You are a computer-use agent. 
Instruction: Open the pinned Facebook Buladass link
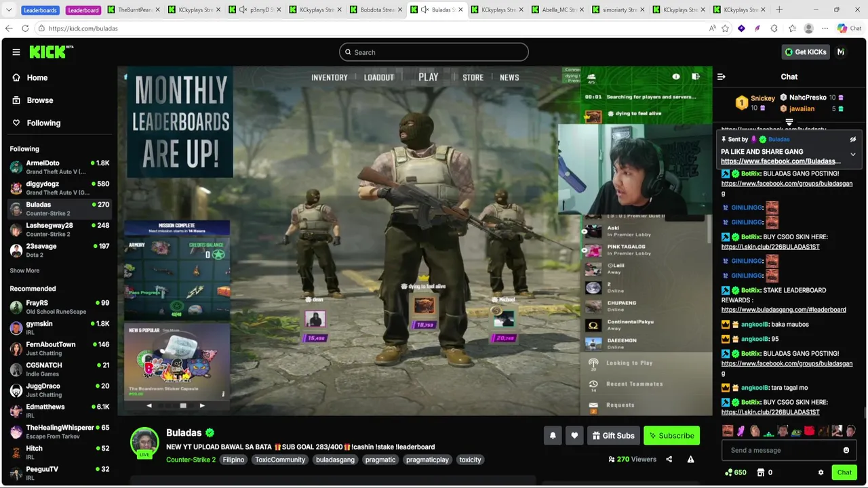pos(781,161)
